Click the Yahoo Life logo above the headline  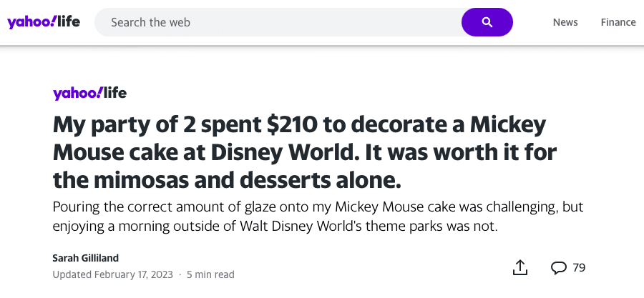89,94
